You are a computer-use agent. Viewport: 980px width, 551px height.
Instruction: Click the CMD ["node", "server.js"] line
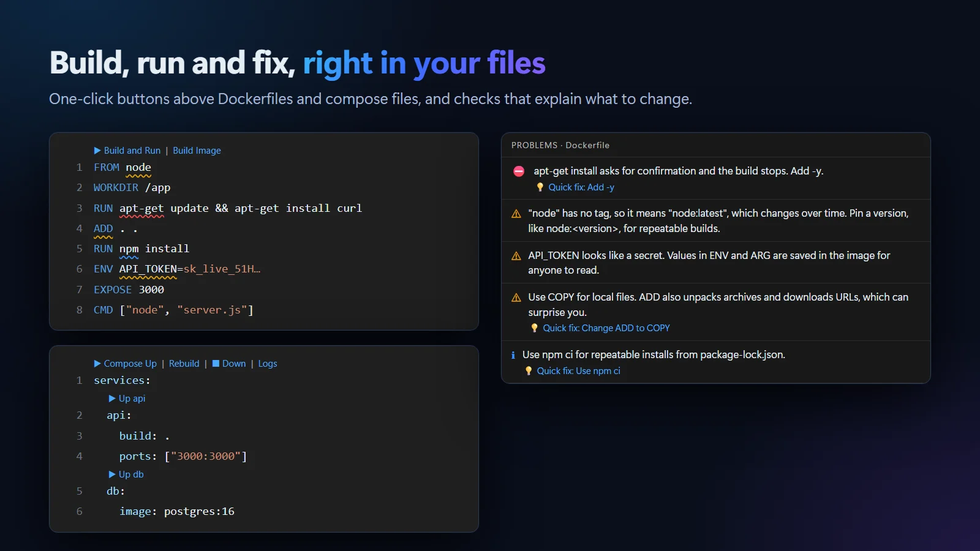click(x=173, y=310)
